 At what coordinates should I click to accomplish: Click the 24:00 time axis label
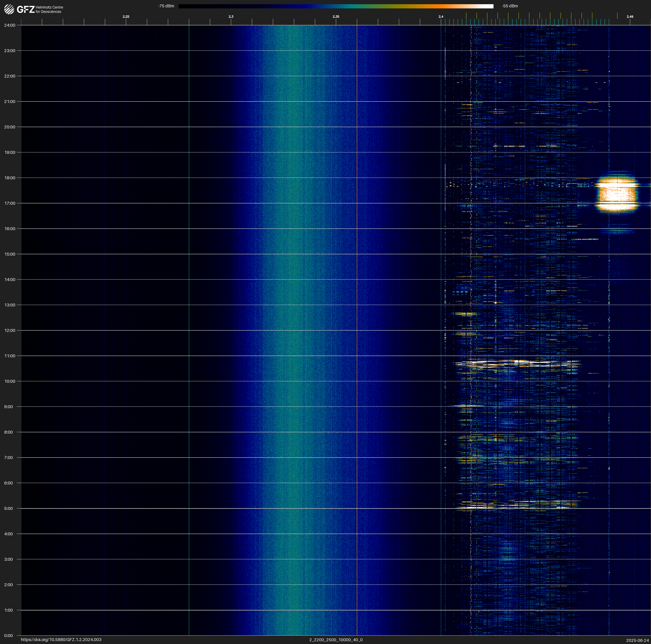10,25
